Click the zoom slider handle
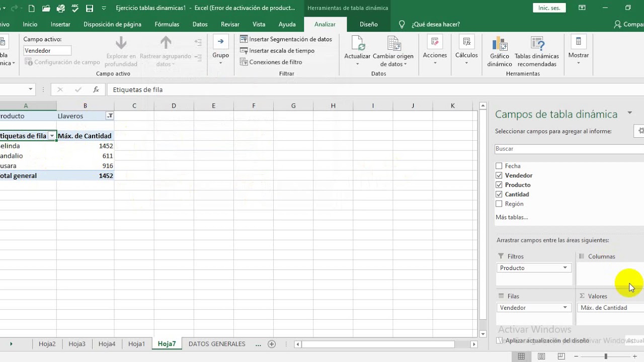Viewport: 644px width, 362px height. coord(606,356)
